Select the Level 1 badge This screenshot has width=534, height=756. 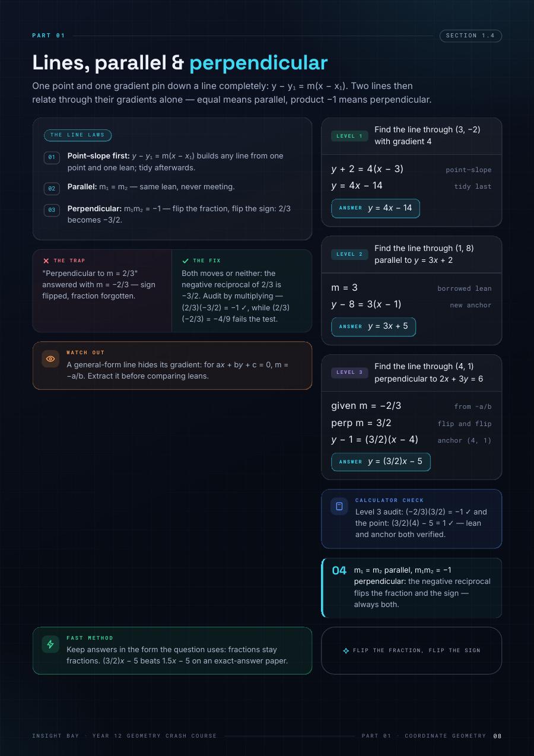[x=349, y=136]
